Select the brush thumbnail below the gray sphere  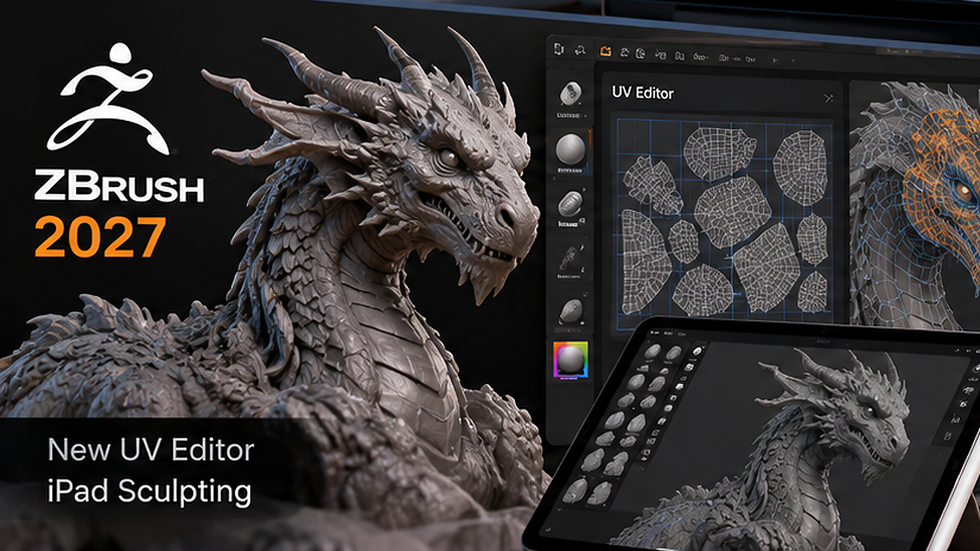tap(570, 204)
